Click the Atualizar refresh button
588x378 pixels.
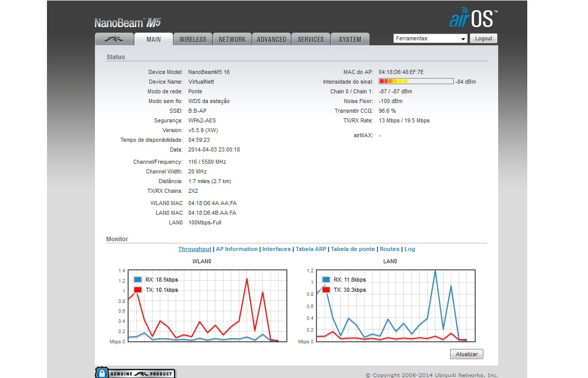467,354
